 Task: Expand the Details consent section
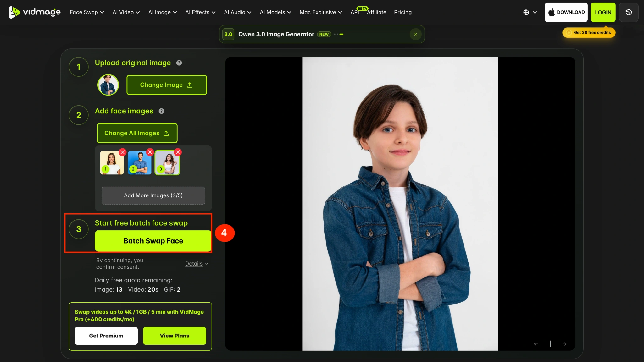coord(197,264)
